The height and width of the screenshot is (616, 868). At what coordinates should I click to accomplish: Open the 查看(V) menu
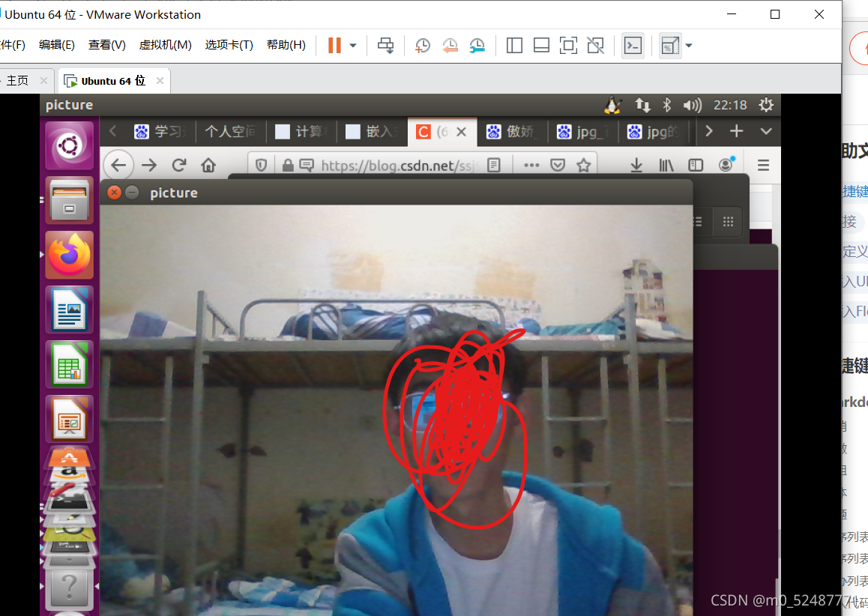pos(107,45)
